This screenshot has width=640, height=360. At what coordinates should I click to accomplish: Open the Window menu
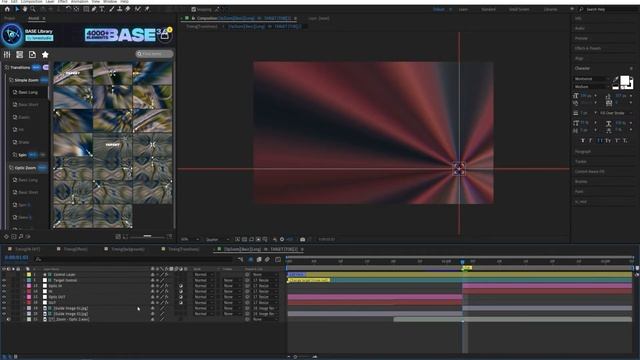point(110,2)
